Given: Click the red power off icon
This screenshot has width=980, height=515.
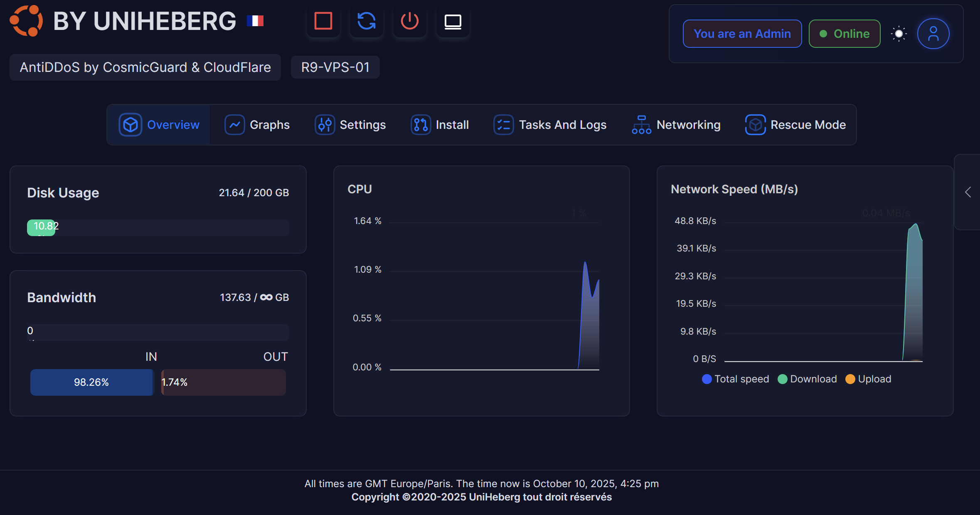Looking at the screenshot, I should pos(409,21).
